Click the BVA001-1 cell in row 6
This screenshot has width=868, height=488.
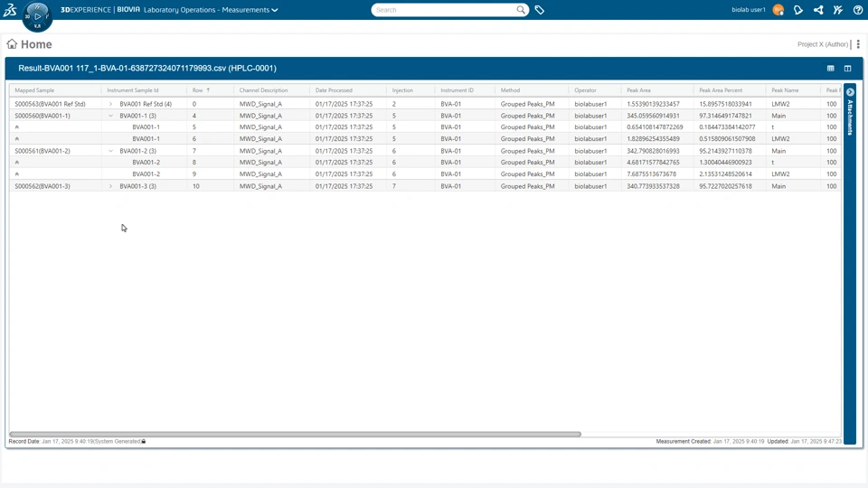pos(146,139)
